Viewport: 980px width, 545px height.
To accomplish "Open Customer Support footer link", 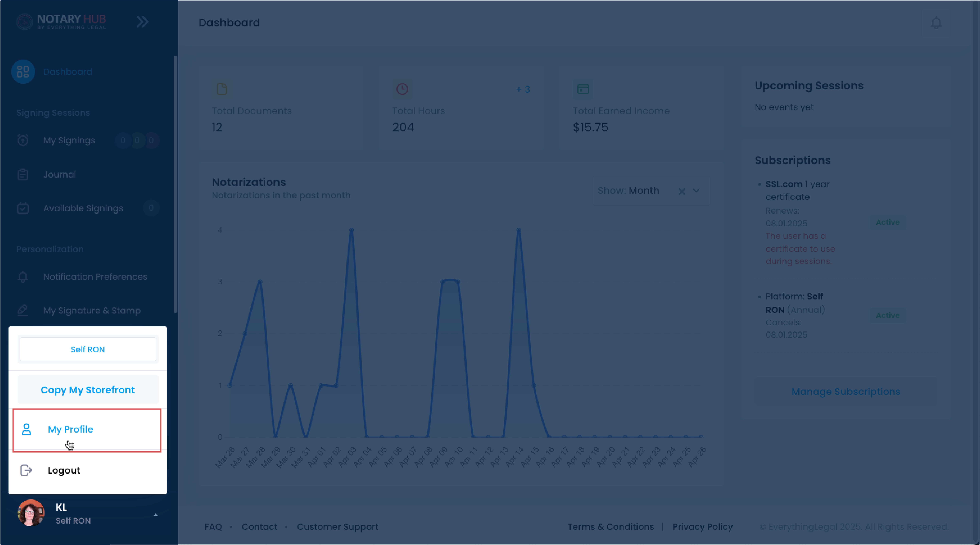I will (x=337, y=527).
